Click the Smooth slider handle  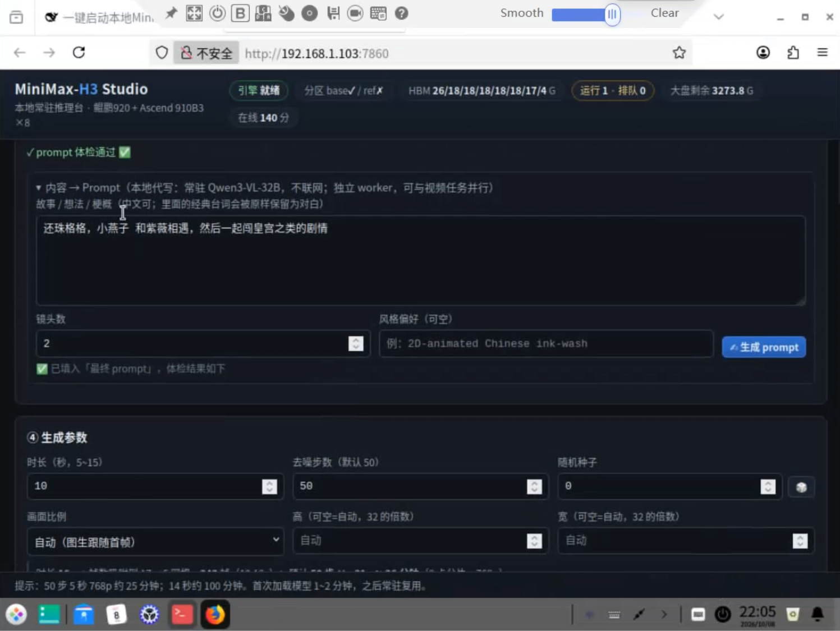pos(612,14)
